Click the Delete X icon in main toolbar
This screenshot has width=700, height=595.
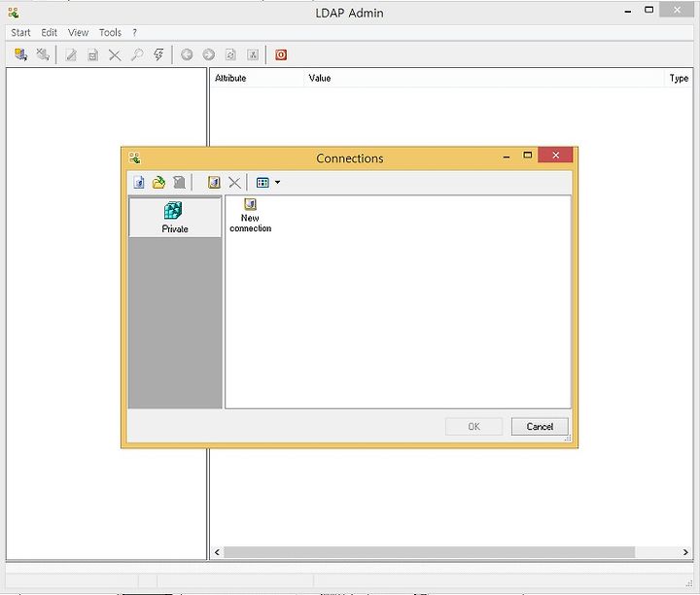point(115,54)
